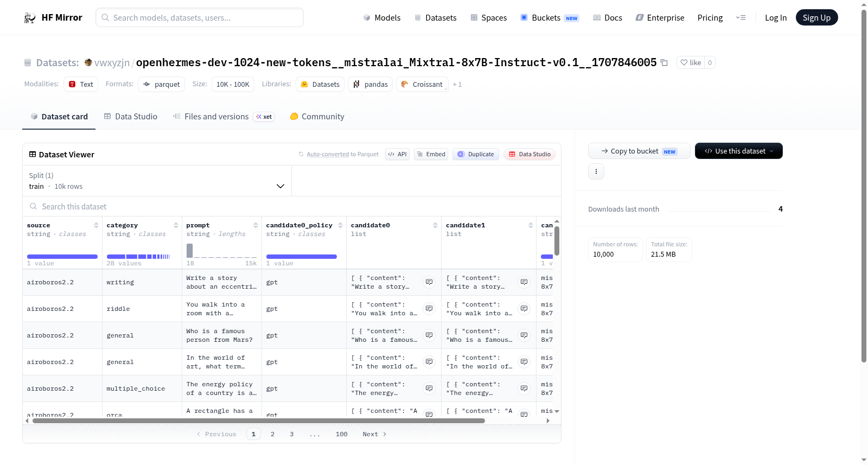Open chat view for candidate0 'Who is a famous' row
Screen dimensions: 868x465
click(429, 335)
